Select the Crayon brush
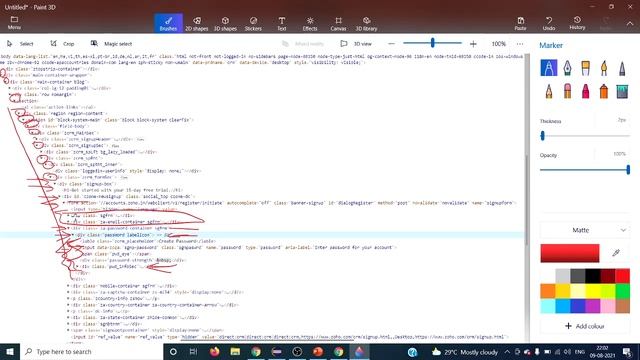The width and height of the screenshot is (640, 360). coord(586,91)
